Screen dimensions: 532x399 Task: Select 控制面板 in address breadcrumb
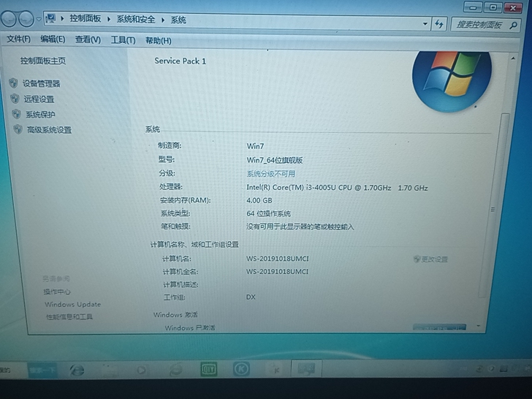85,18
